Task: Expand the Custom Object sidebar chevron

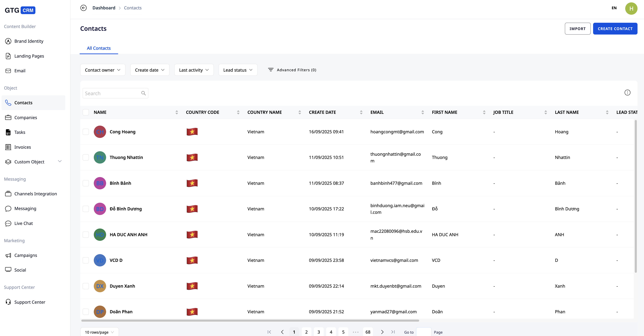Action: pyautogui.click(x=60, y=161)
